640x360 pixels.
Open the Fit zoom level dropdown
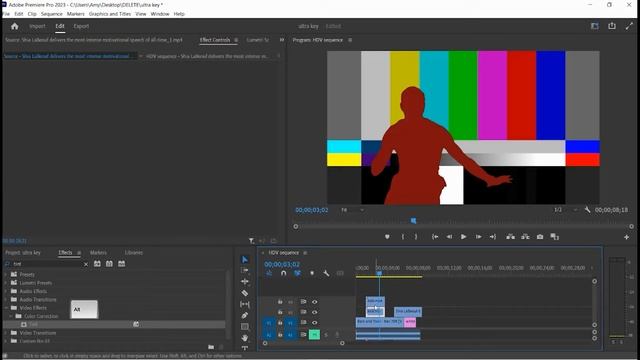353,210
